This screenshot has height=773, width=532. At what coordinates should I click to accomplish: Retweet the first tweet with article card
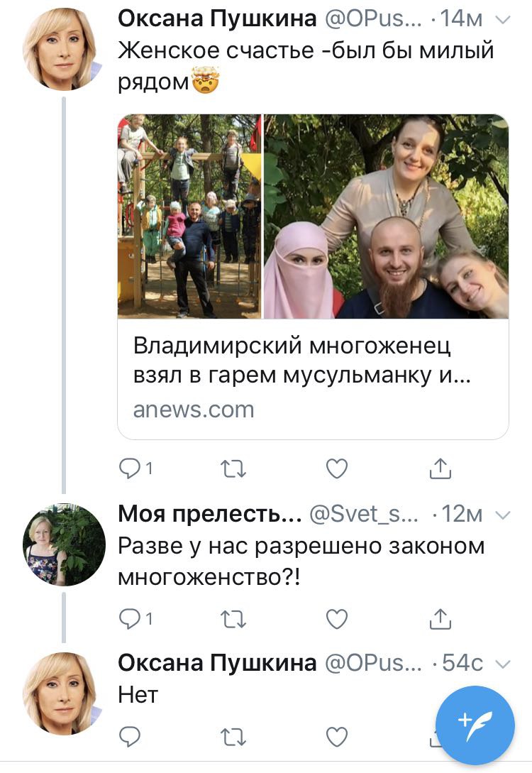pos(233,468)
